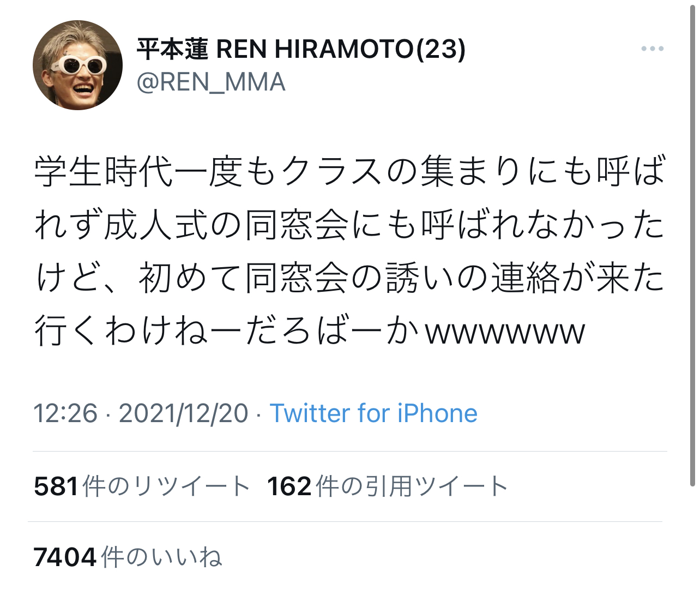
Task: Tap the profile avatar with white sunglasses
Action: (x=77, y=65)
